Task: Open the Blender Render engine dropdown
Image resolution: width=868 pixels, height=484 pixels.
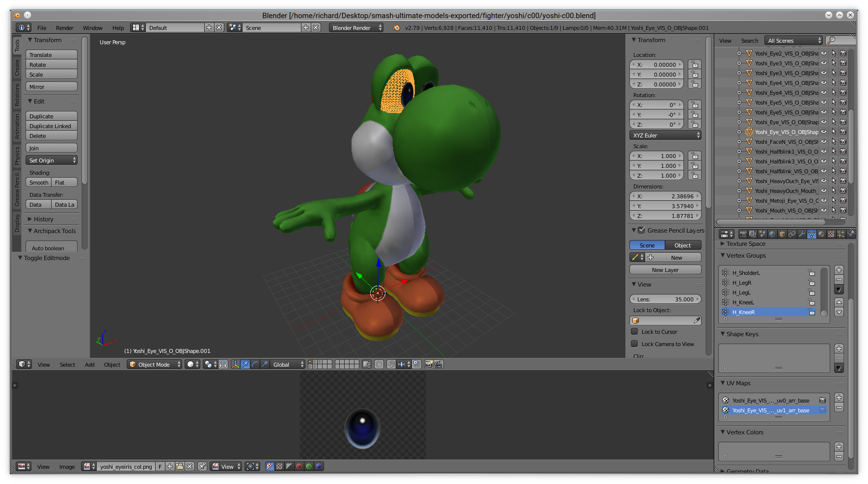Action: (356, 27)
